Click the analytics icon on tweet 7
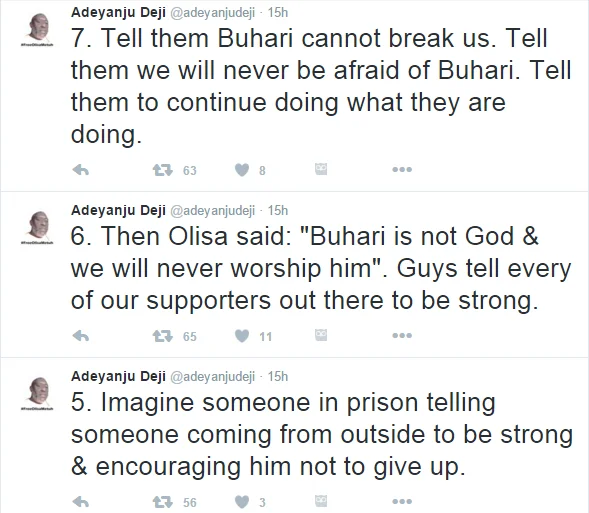Viewport: 589px width, 513px height. tap(321, 169)
